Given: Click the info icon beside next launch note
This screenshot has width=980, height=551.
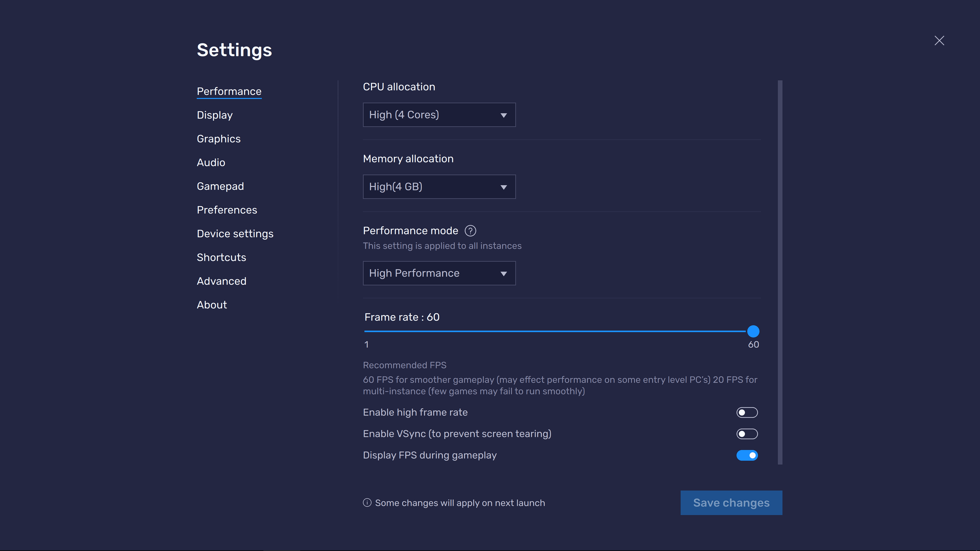Looking at the screenshot, I should (367, 503).
